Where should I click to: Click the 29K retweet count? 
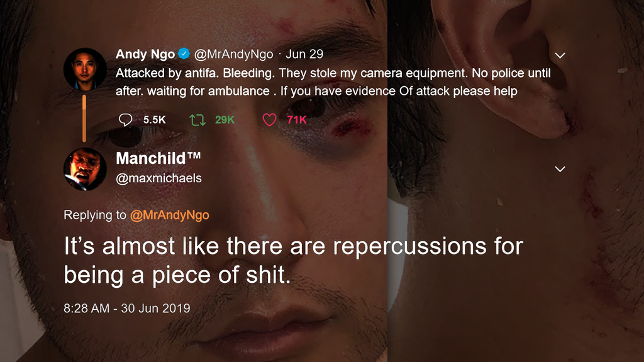pyautogui.click(x=225, y=119)
